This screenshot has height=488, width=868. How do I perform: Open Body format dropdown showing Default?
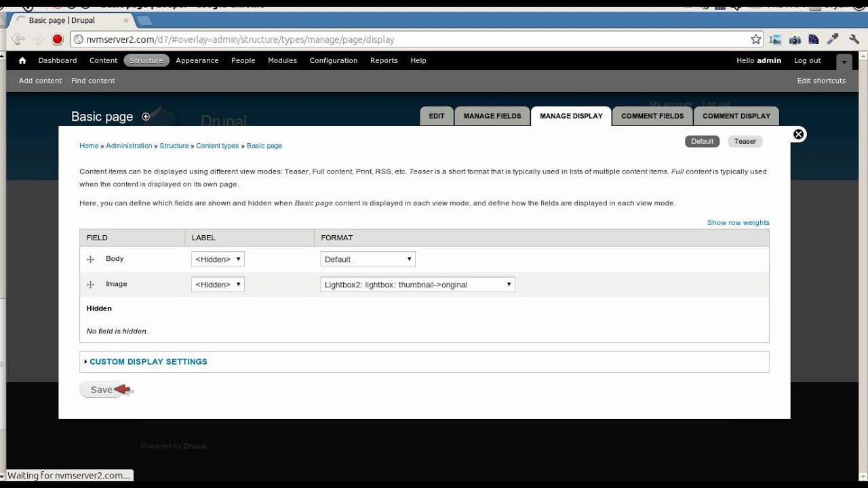(x=368, y=259)
